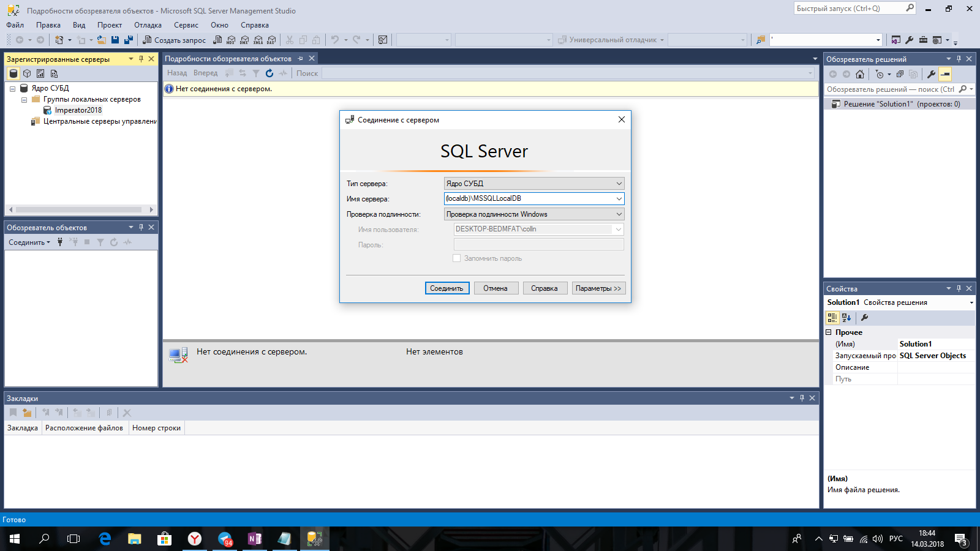
Task: Open the Проект menu
Action: pyautogui.click(x=110, y=25)
